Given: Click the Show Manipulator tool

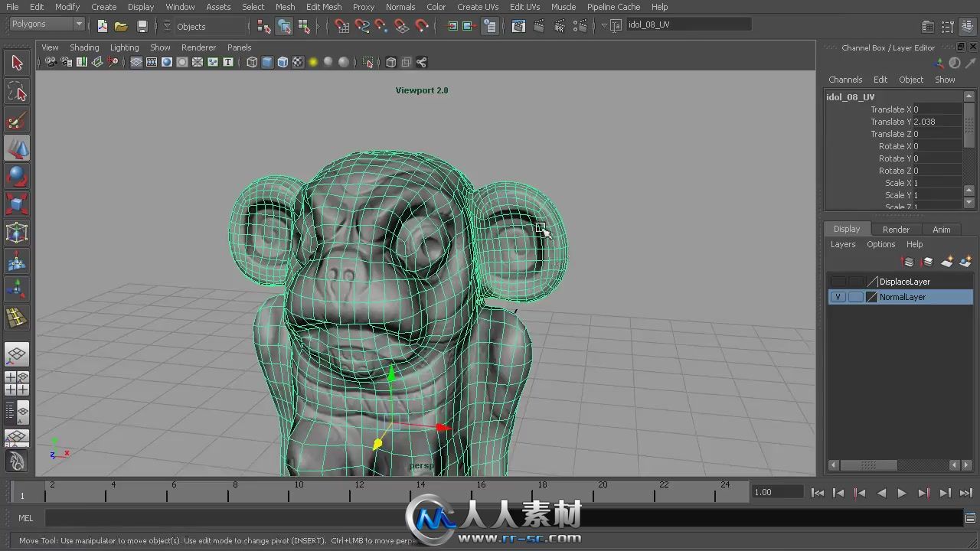Looking at the screenshot, I should coord(17,289).
